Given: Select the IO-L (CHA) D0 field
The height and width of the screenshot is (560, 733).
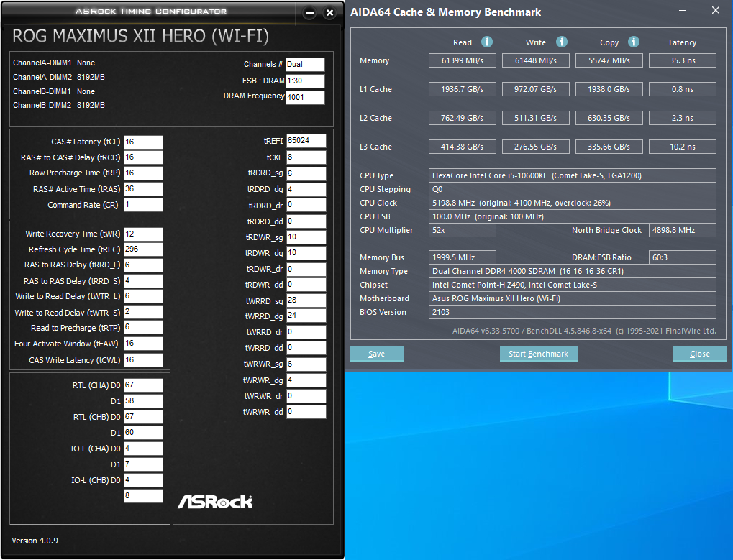Looking at the screenshot, I should 144,449.
